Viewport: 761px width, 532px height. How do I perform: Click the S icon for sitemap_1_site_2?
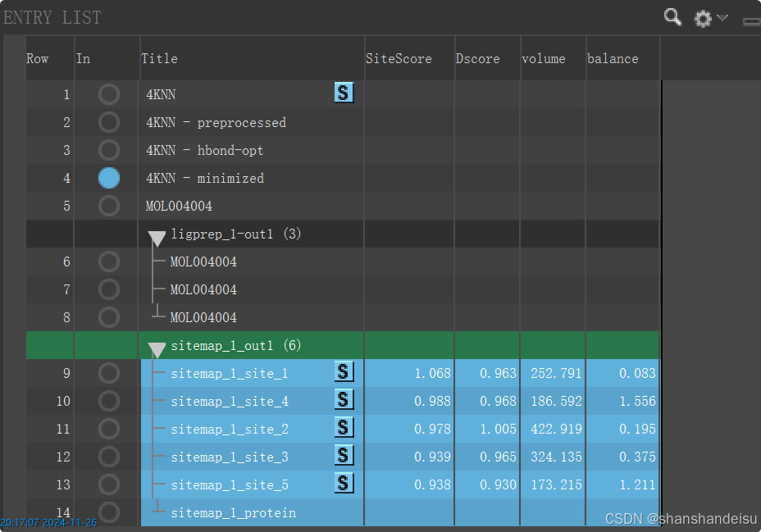click(344, 428)
